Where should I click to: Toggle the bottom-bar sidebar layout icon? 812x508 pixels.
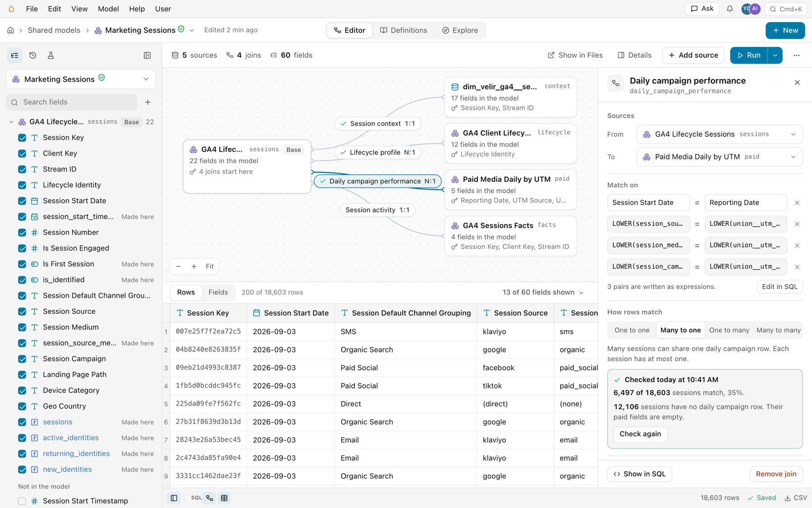(174, 498)
